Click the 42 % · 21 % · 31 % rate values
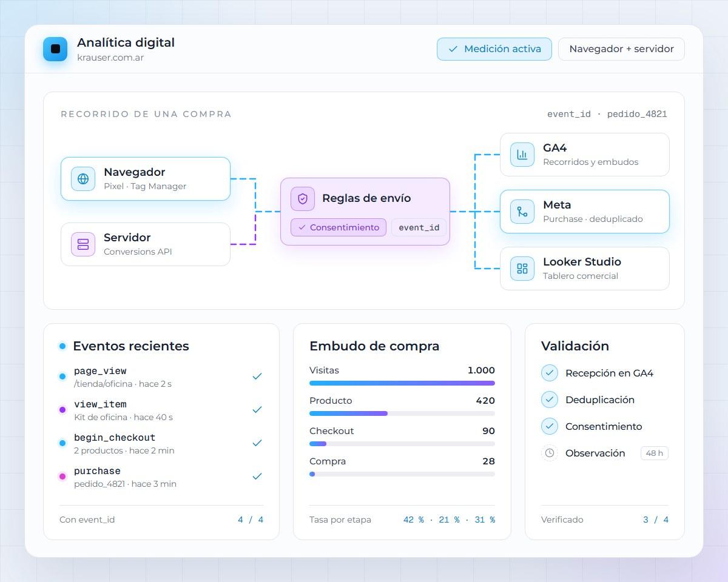The width and height of the screenshot is (728, 582). tap(449, 520)
